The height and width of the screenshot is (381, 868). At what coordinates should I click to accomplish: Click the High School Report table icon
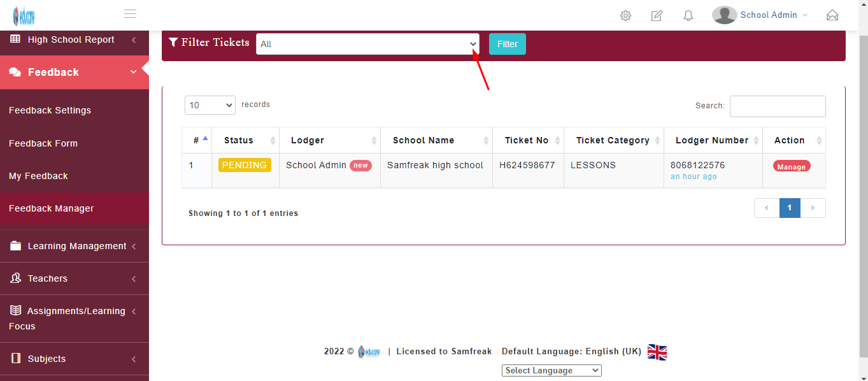15,40
